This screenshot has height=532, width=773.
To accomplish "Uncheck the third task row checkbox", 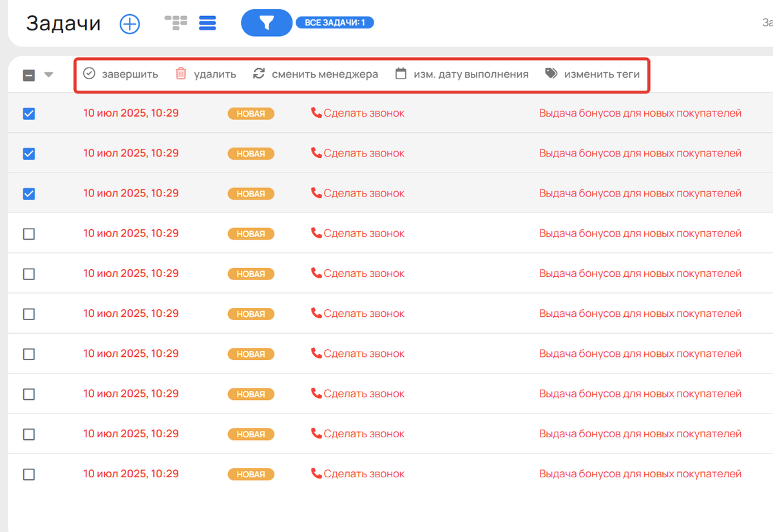I will [29, 194].
